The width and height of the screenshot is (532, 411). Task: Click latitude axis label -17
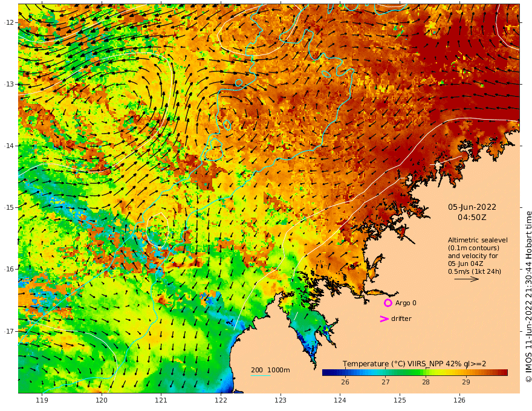[x=8, y=331]
